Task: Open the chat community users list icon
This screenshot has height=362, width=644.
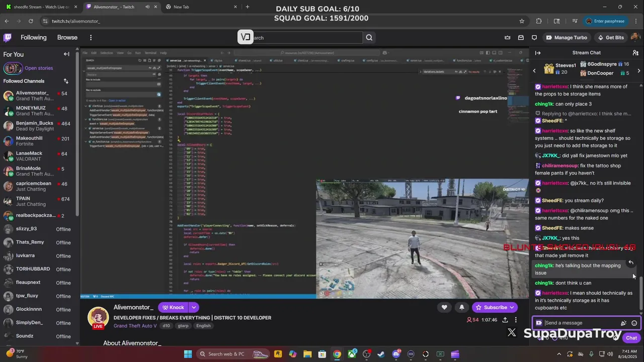Action: pos(635,53)
